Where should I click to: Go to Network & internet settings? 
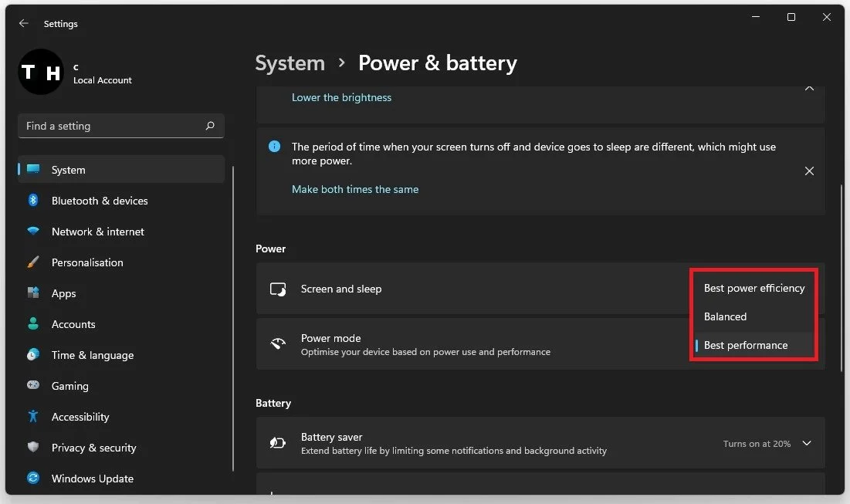tap(121, 232)
